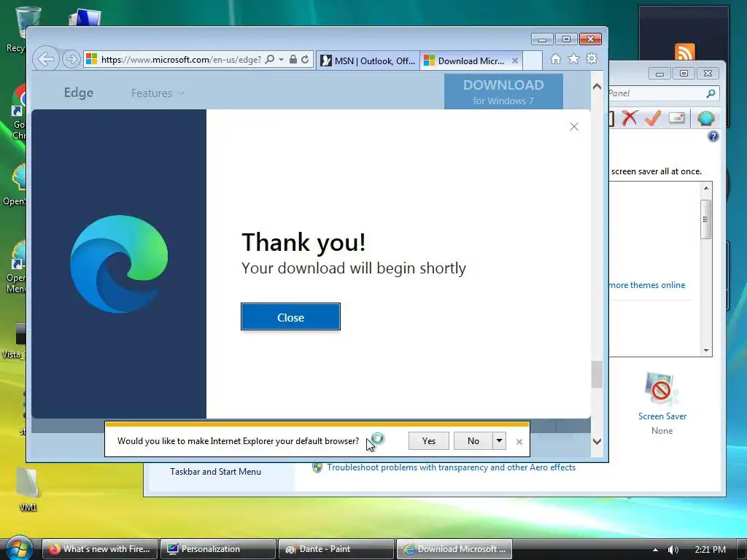Click the blue Close button
This screenshot has height=560, width=747.
[290, 316]
